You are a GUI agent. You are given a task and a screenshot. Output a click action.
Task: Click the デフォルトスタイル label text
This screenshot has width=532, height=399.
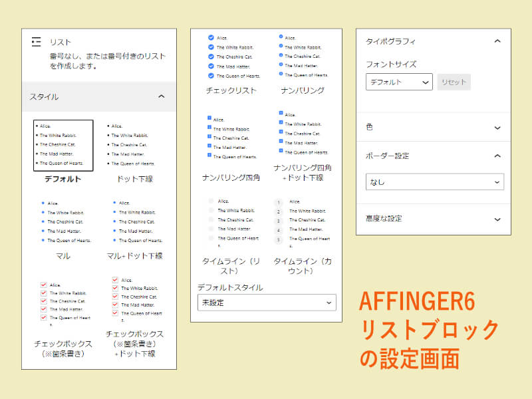pos(230,287)
